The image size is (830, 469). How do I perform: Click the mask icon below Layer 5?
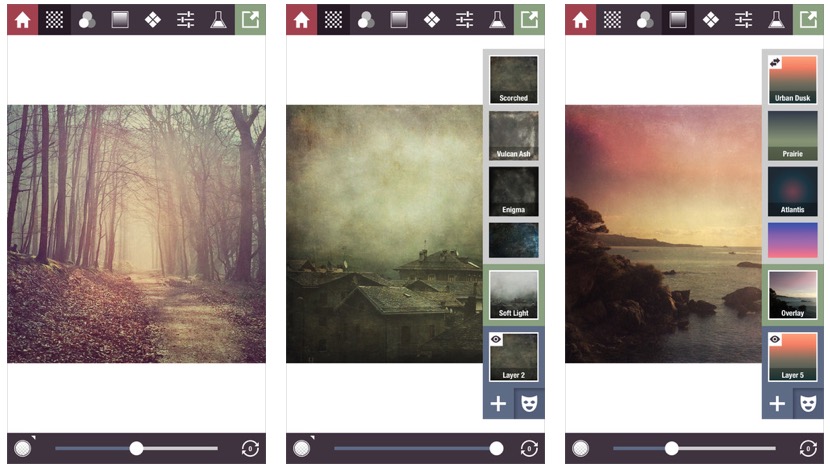pos(807,403)
